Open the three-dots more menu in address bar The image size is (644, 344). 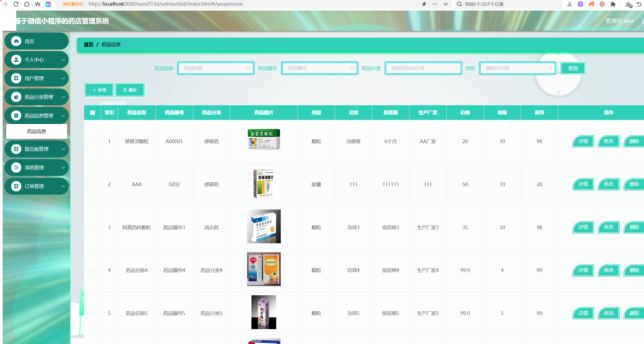click(435, 4)
